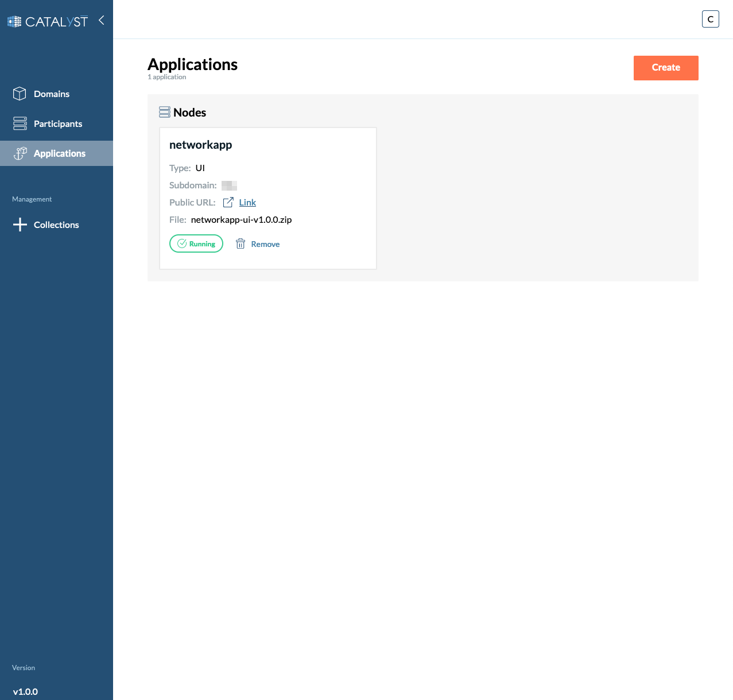Click the checkmark inside the Running badge
Image resolution: width=733 pixels, height=700 pixels.
[x=183, y=243]
